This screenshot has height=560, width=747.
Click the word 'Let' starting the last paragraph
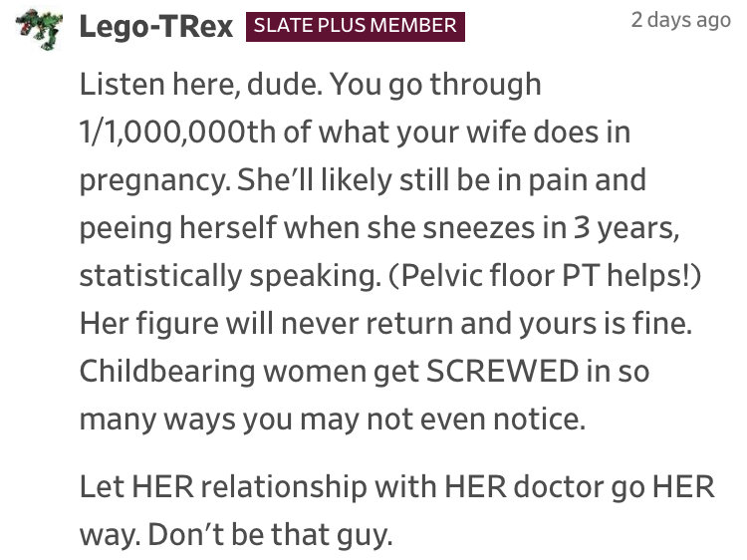[101, 486]
